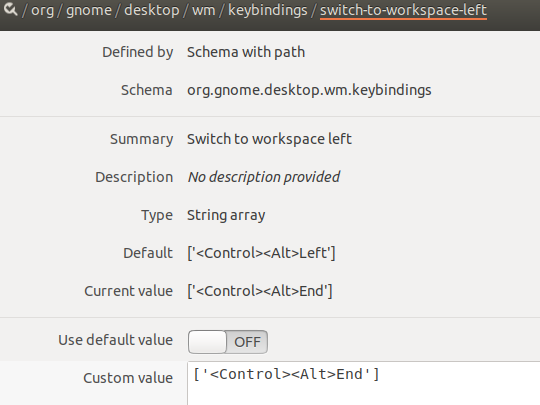Screen dimensions: 540x405
Task: Jump to the desktop path segment
Action: tap(152, 10)
